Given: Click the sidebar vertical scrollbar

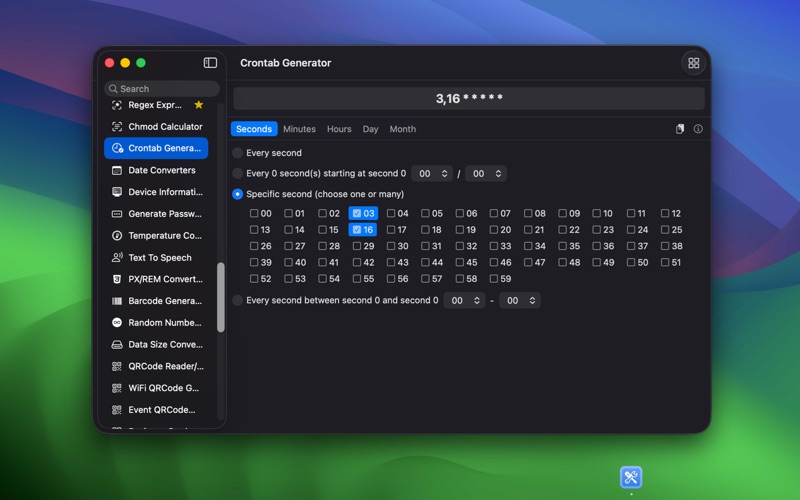Looking at the screenshot, I should (x=221, y=297).
